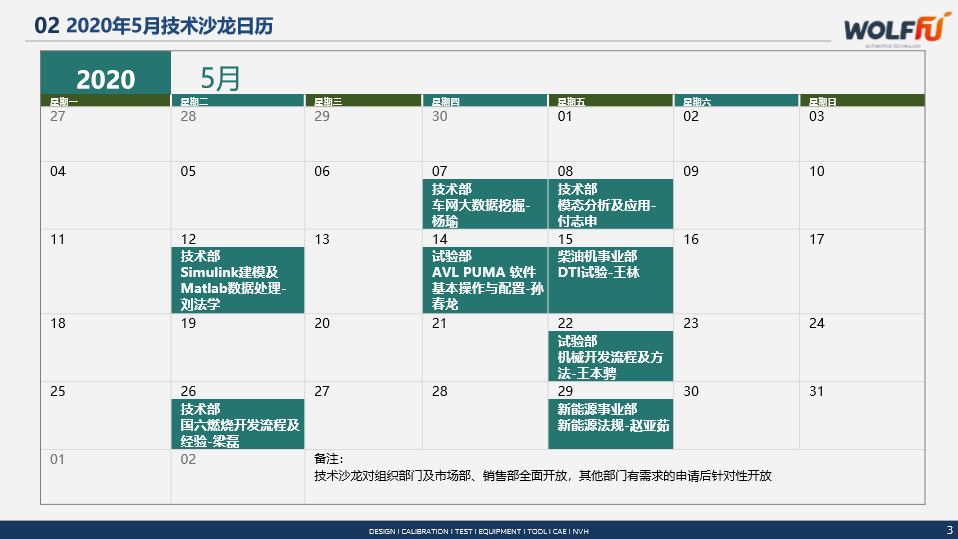Click the 柴油机事业部 DTI试验 event
The height and width of the screenshot is (539, 958).
pos(610,265)
